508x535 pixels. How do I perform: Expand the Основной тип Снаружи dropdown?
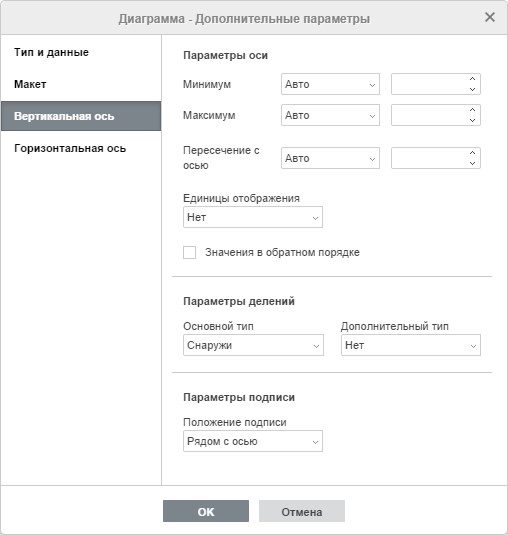click(x=253, y=345)
